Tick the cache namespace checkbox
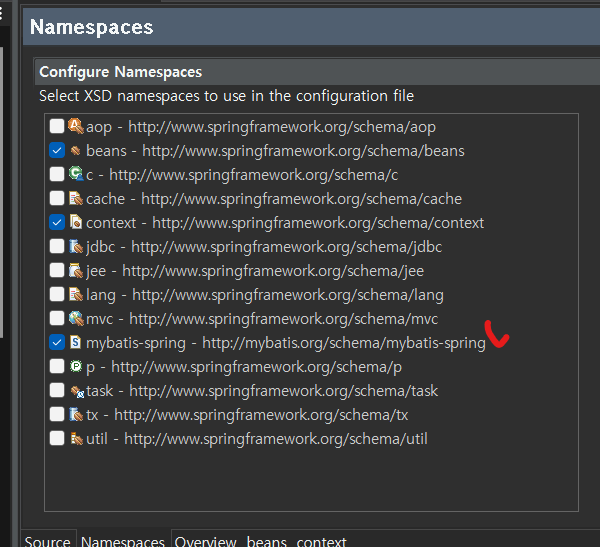Screen dimensions: 600x547 coord(57,198)
